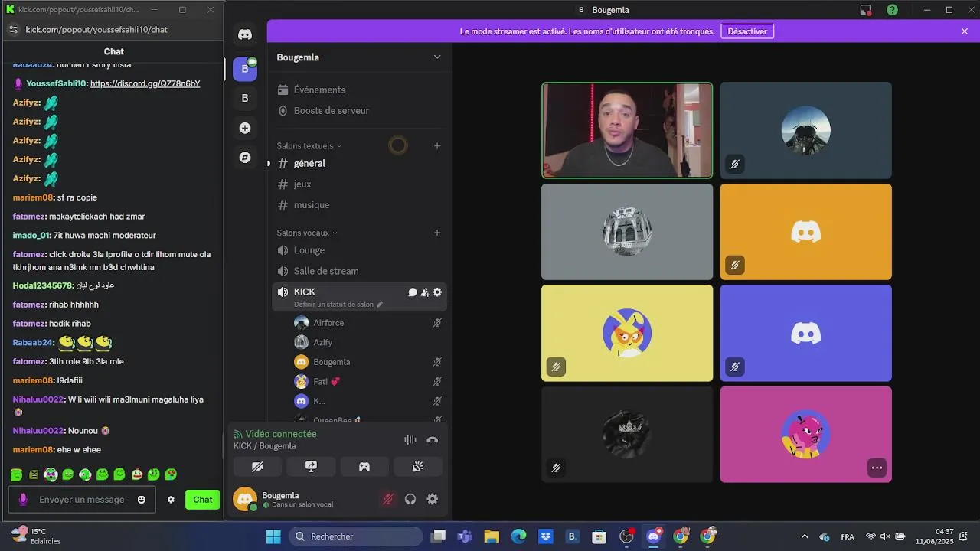This screenshot has height=551, width=980.
Task: Open the Windows Start menu
Action: pyautogui.click(x=273, y=536)
